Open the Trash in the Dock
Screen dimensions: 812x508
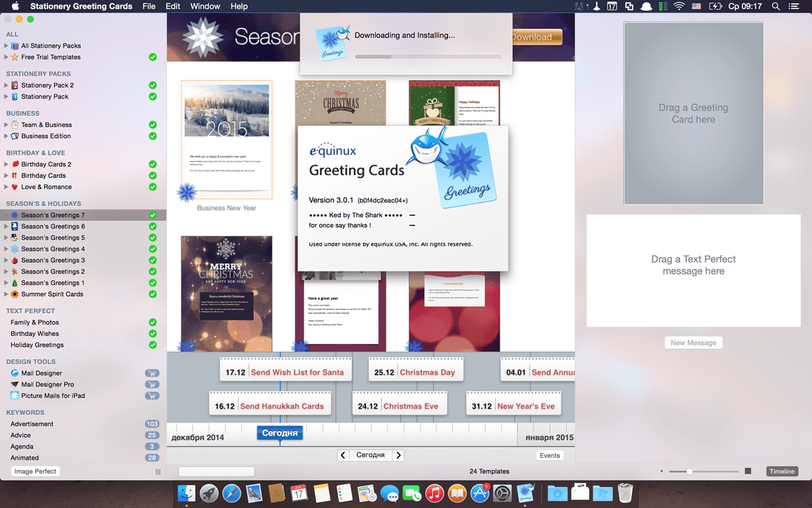tap(625, 492)
